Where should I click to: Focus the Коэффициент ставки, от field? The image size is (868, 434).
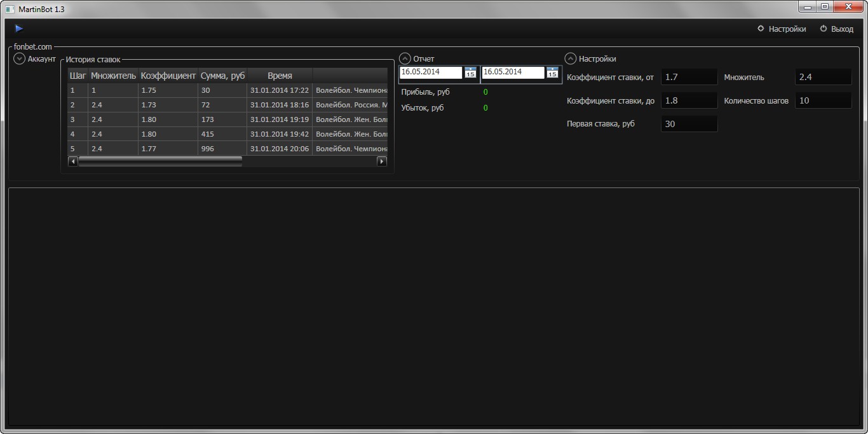click(689, 77)
